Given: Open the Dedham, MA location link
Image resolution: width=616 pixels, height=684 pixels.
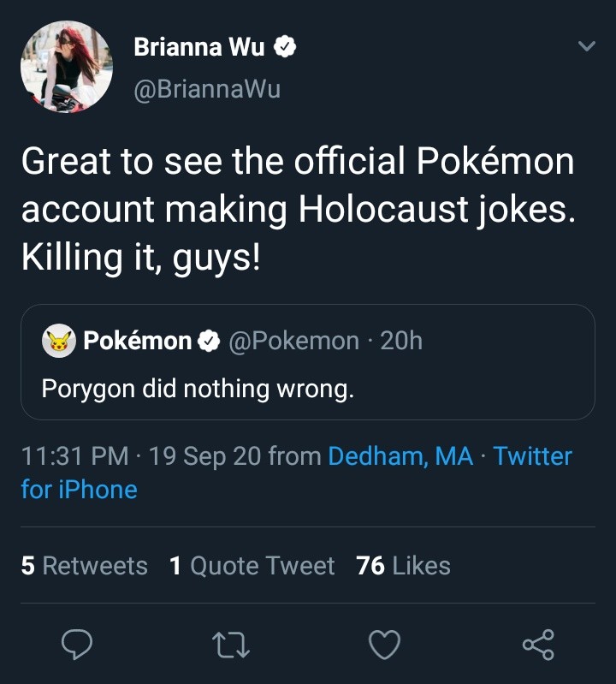Looking at the screenshot, I should tap(400, 455).
